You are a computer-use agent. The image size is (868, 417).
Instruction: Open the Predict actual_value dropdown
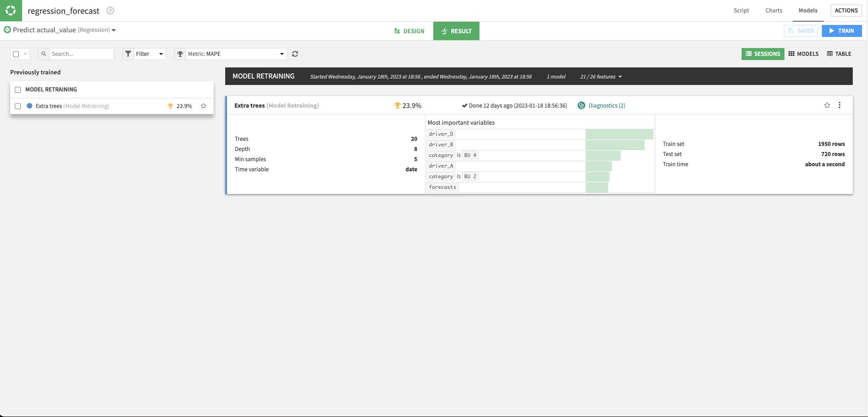[x=114, y=30]
